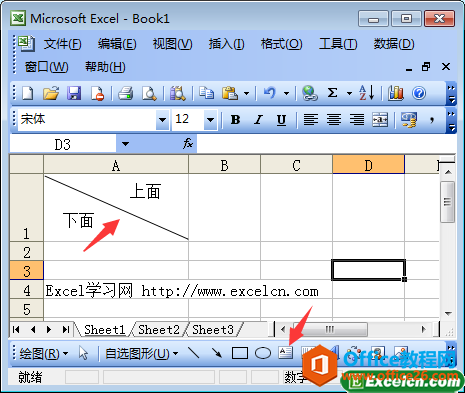
Task: Apply currency style icon
Action: click(x=409, y=119)
